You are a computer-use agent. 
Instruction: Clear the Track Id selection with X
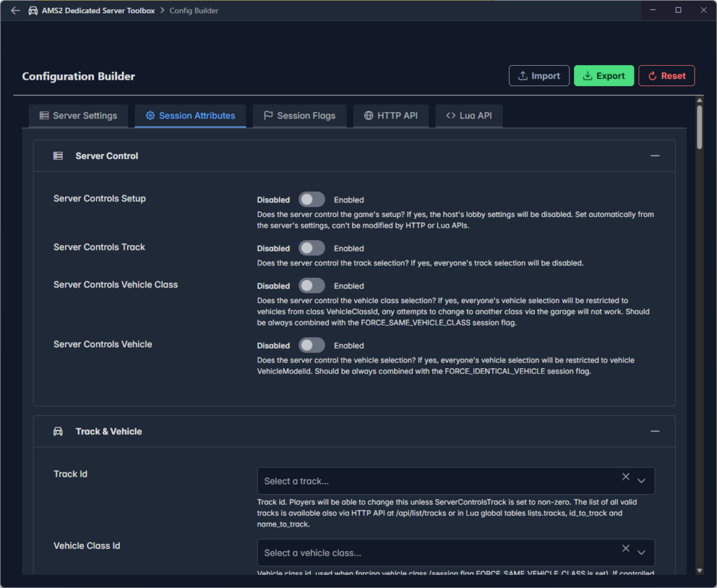[626, 477]
